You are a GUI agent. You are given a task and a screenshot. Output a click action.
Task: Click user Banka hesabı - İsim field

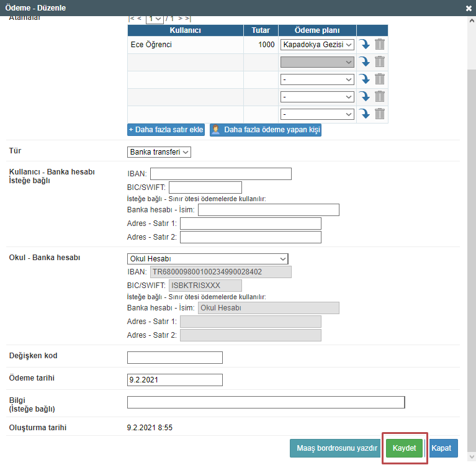click(x=269, y=210)
